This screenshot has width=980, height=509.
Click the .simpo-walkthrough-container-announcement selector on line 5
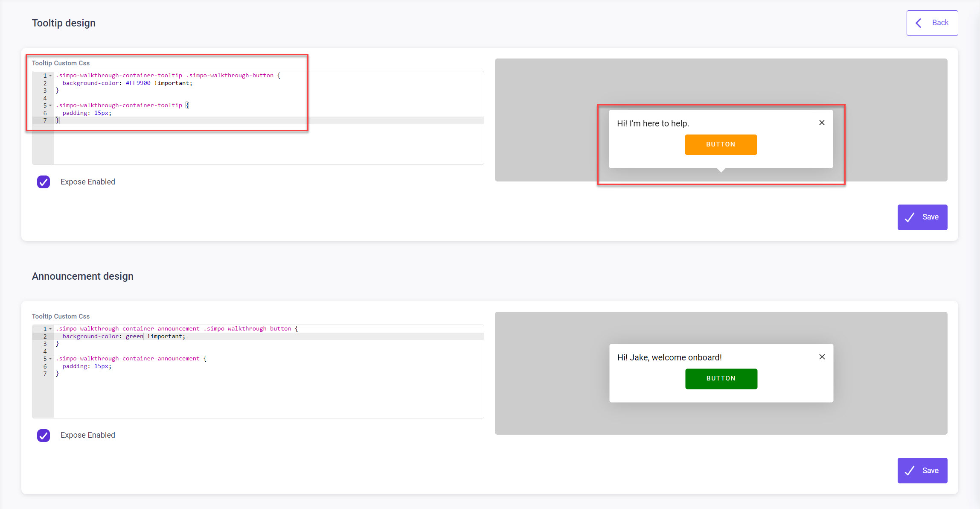pos(128,359)
